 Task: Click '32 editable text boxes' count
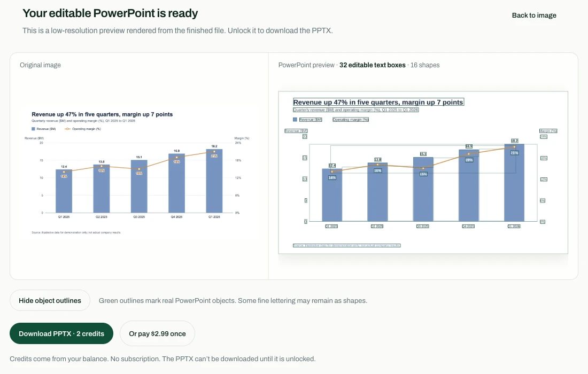click(x=373, y=65)
